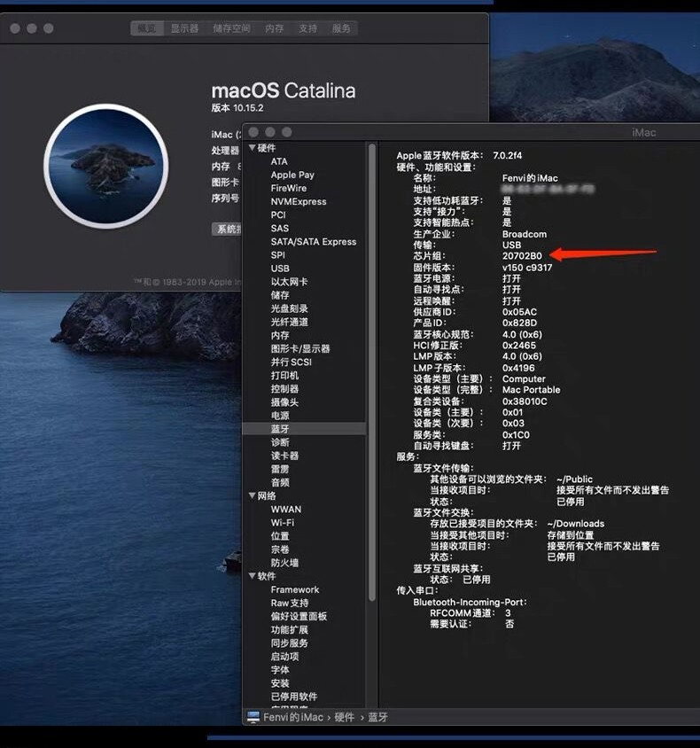Open 以太网卡 entry
This screenshot has width=700, height=748.
290,282
